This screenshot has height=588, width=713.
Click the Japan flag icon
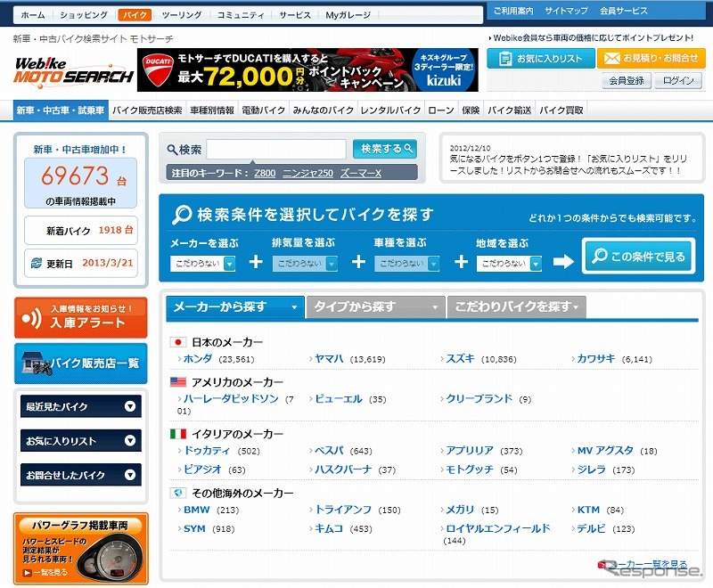click(178, 342)
